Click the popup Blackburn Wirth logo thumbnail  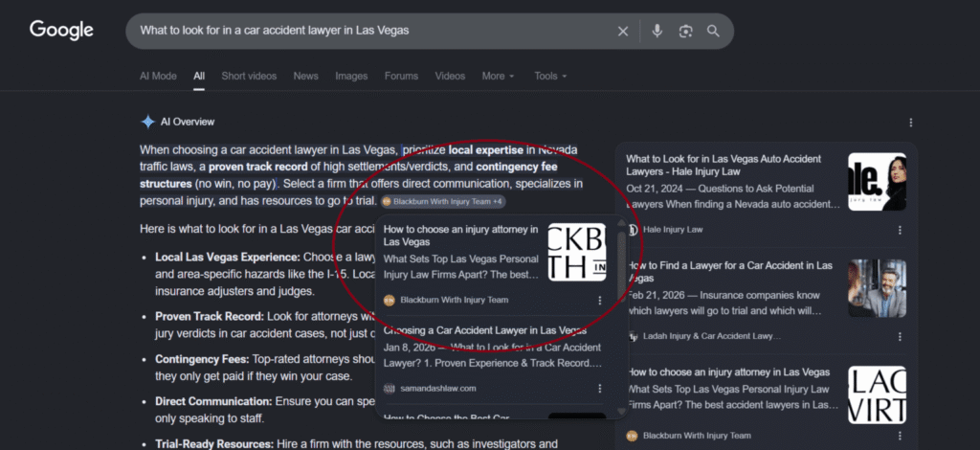tap(577, 252)
